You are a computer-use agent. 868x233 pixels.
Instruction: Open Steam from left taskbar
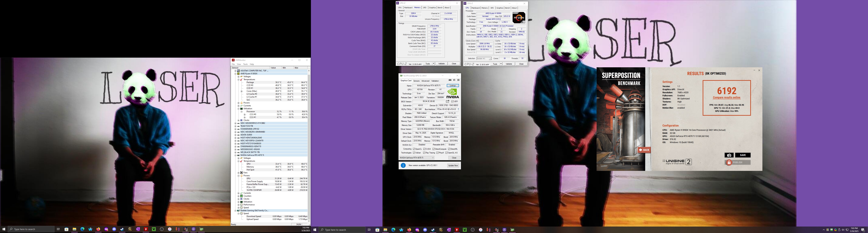click(x=122, y=229)
